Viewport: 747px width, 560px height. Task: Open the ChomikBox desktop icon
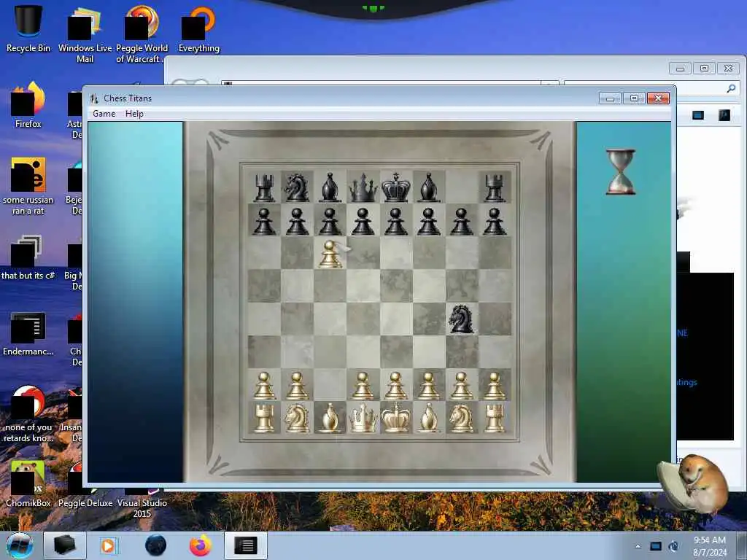(x=28, y=483)
